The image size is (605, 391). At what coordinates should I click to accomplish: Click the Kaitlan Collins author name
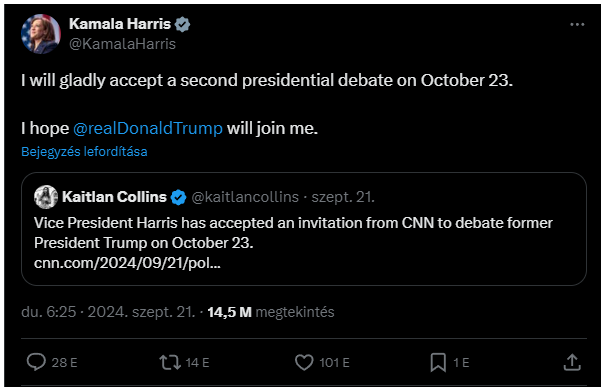pyautogui.click(x=114, y=197)
